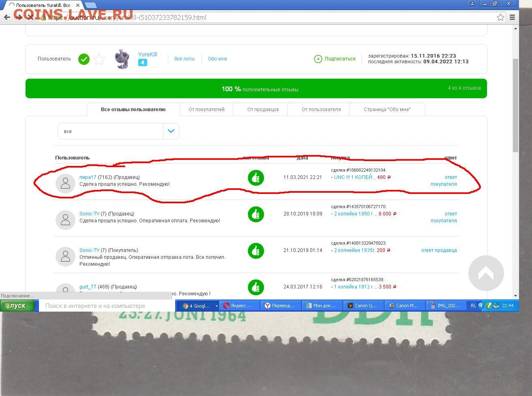Viewport: 532px width, 396px height.
Task: Click лира17 user avatar placeholder
Action: 65,183
